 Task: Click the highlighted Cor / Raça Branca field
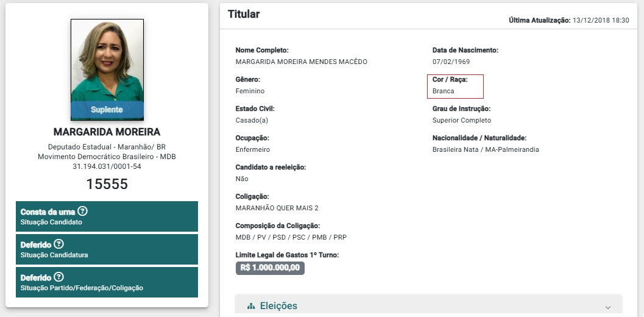tap(455, 87)
